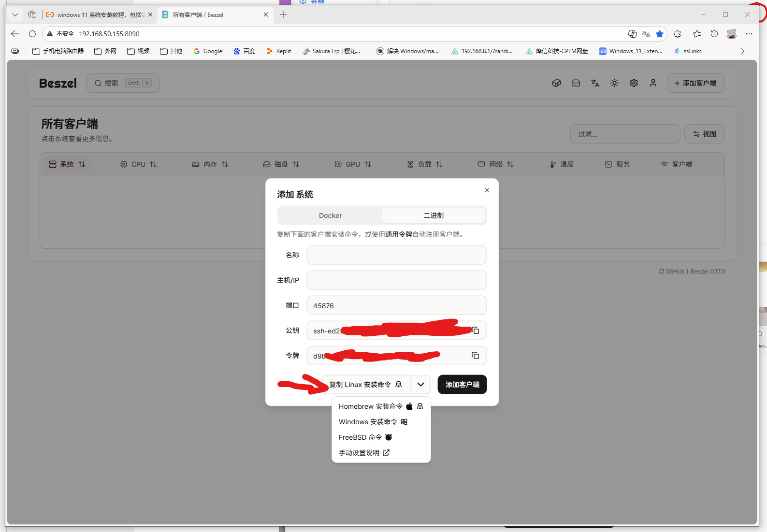The height and width of the screenshot is (532, 767).
Task: Click the black 添加客户端 button in dialog
Action: coord(462,385)
